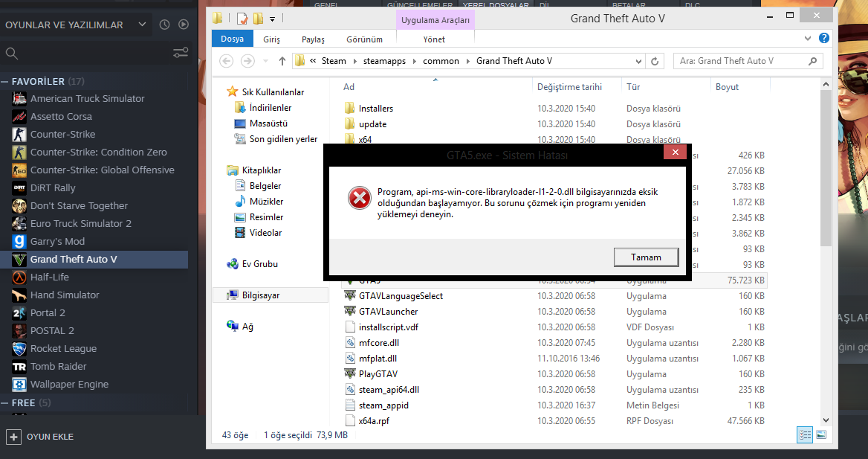This screenshot has height=459, width=868.
Task: Switch to Giriş ribbon tab
Action: pos(272,39)
